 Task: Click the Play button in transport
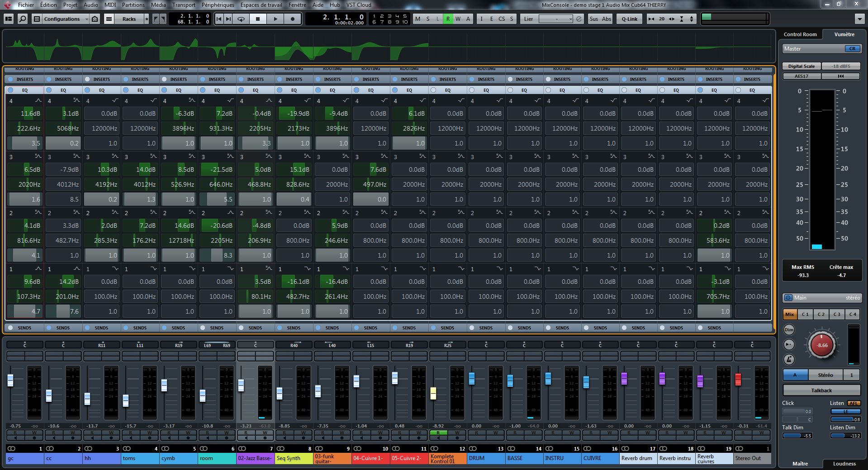(275, 19)
